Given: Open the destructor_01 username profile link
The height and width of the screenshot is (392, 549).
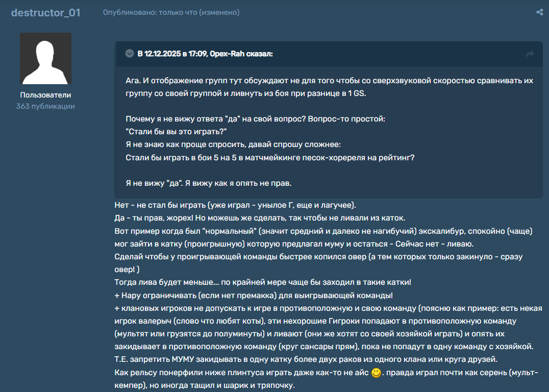Looking at the screenshot, I should point(45,13).
